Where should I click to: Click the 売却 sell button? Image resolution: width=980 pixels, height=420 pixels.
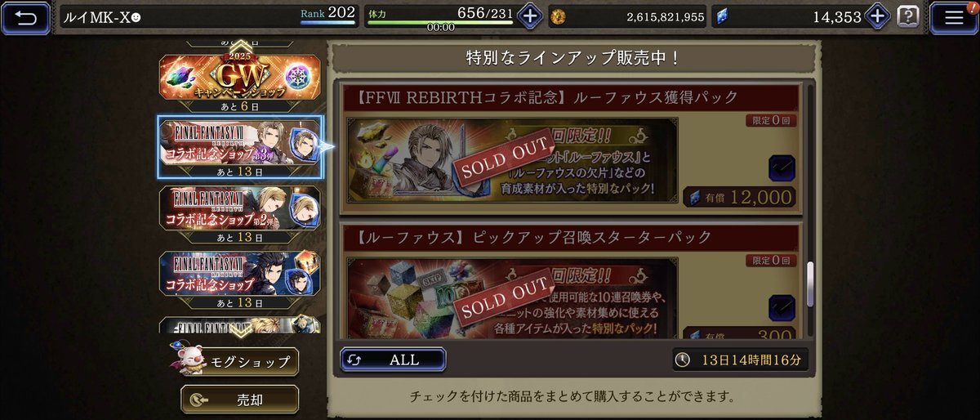(x=239, y=399)
